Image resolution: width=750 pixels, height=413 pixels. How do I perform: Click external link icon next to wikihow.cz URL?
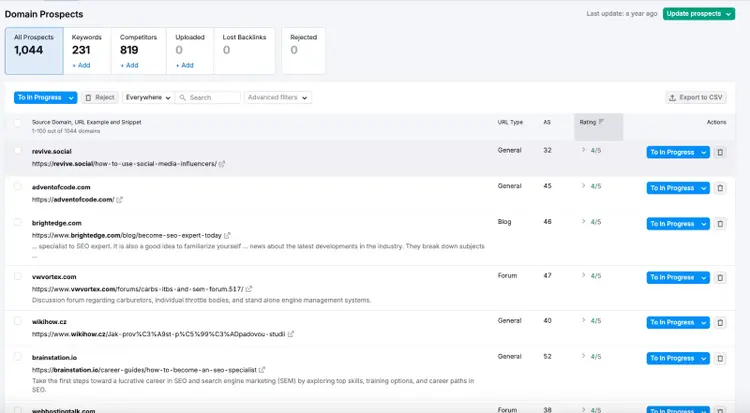pos(291,334)
